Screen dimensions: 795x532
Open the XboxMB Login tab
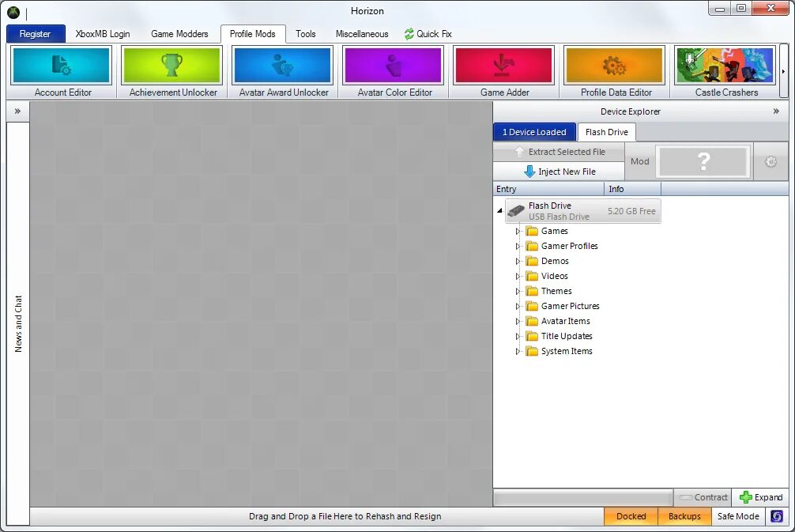pos(103,34)
